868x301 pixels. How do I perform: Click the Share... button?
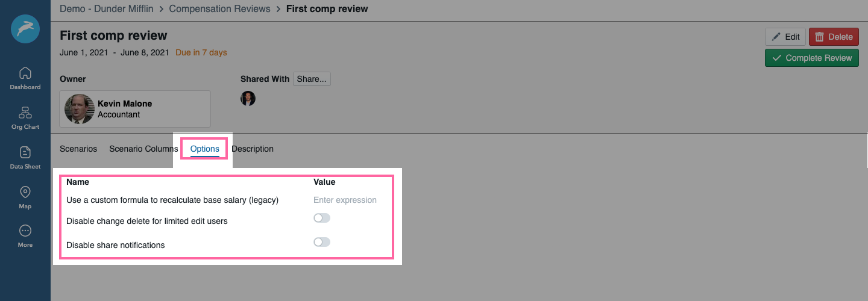coord(312,79)
